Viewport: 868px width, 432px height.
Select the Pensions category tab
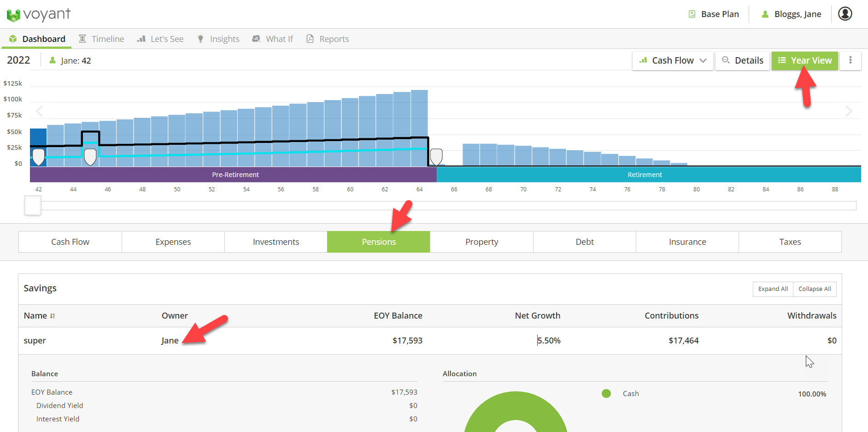(x=379, y=242)
